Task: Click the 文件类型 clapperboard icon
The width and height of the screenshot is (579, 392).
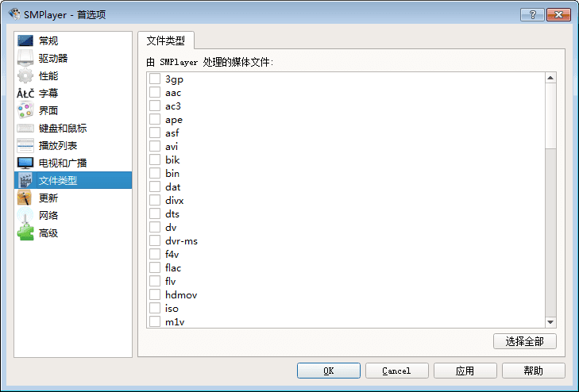Action: tap(25, 180)
